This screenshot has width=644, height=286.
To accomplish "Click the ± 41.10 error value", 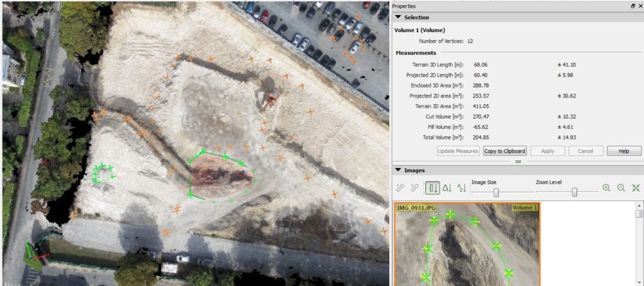I will (567, 65).
